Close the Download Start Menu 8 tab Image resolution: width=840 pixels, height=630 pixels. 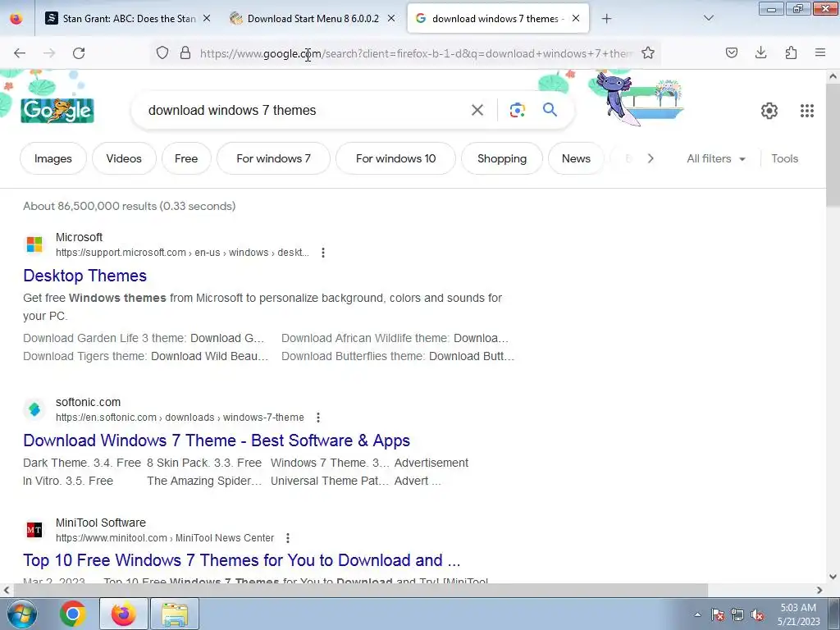pyautogui.click(x=391, y=18)
